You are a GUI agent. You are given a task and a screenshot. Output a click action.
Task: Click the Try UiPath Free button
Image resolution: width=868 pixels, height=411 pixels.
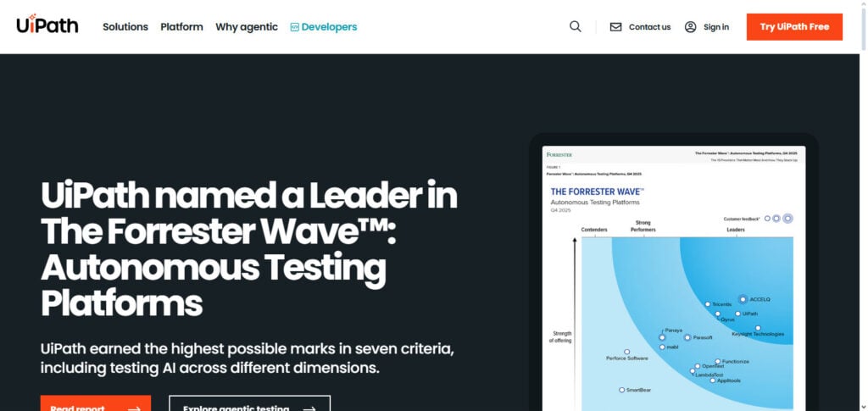coord(794,26)
